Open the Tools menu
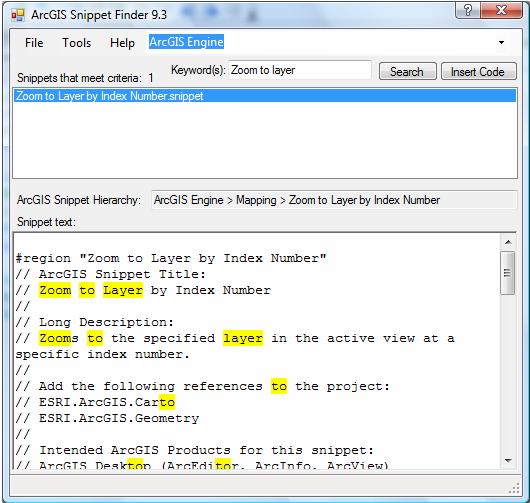The image size is (530, 503). tap(76, 43)
